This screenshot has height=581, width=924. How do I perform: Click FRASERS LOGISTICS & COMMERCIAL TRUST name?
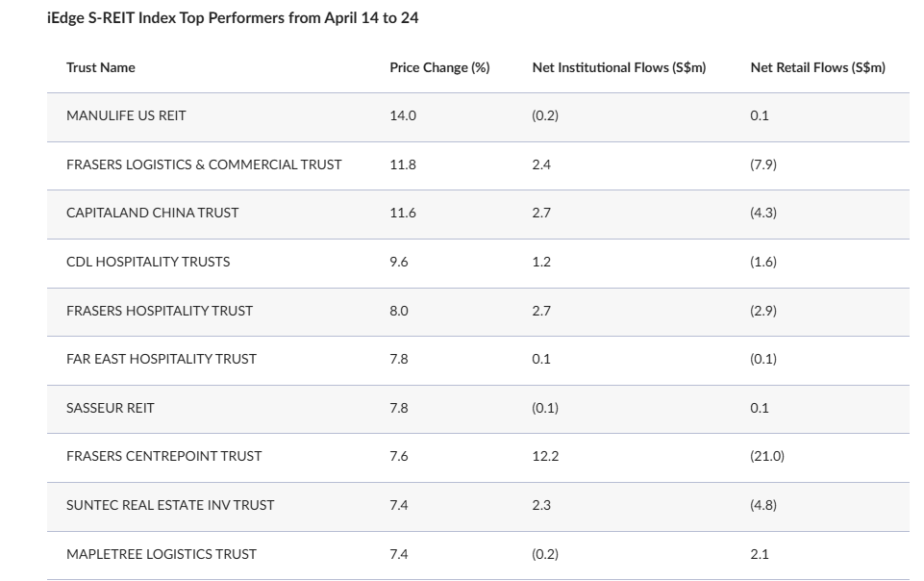coord(204,164)
